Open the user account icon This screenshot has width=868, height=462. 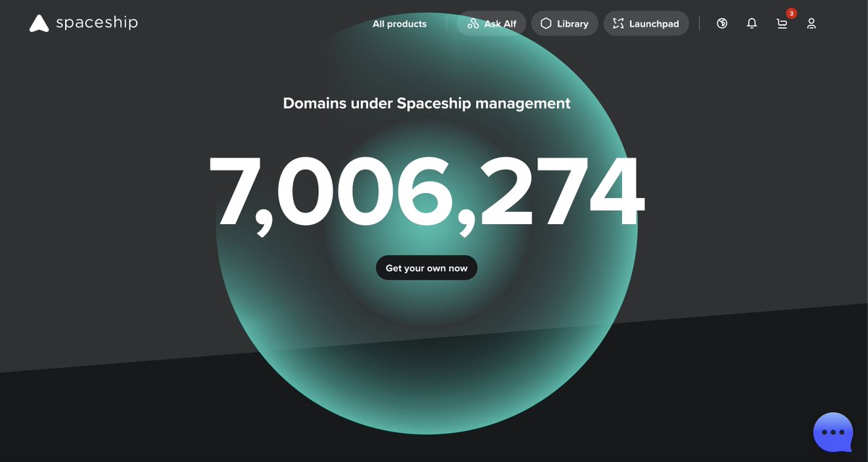[x=812, y=24]
